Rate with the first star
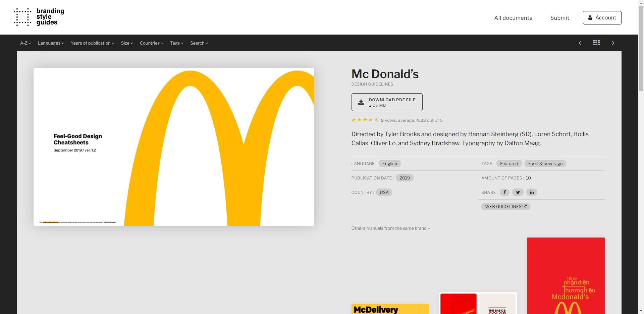 click(354, 120)
